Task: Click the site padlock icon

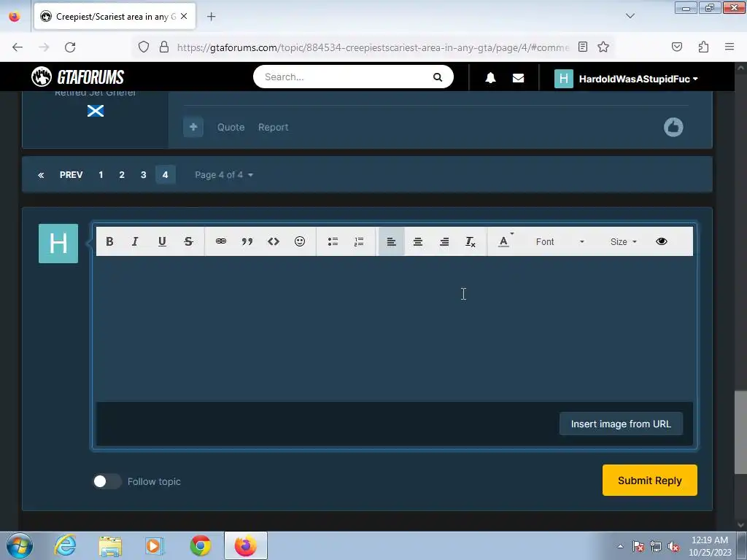Action: [x=164, y=47]
